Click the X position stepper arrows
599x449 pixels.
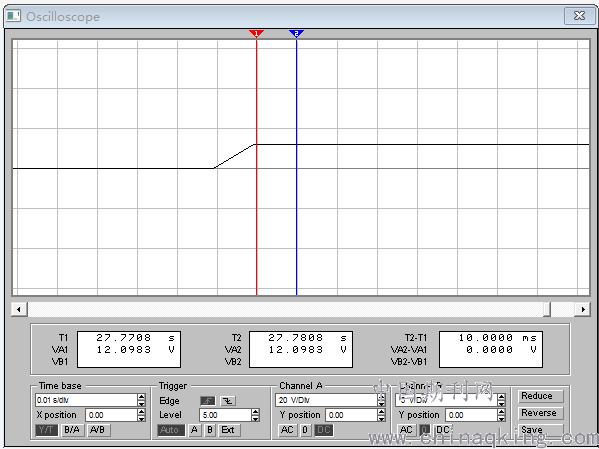[141, 415]
